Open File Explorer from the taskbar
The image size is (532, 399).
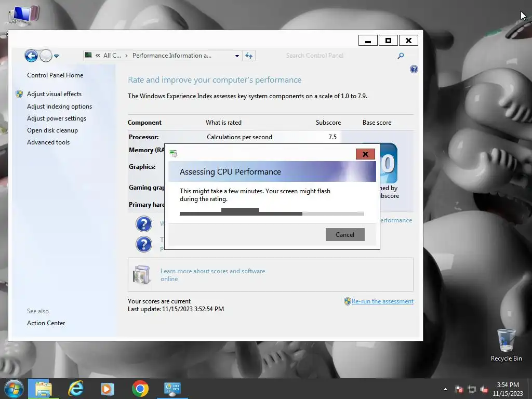pyautogui.click(x=44, y=389)
